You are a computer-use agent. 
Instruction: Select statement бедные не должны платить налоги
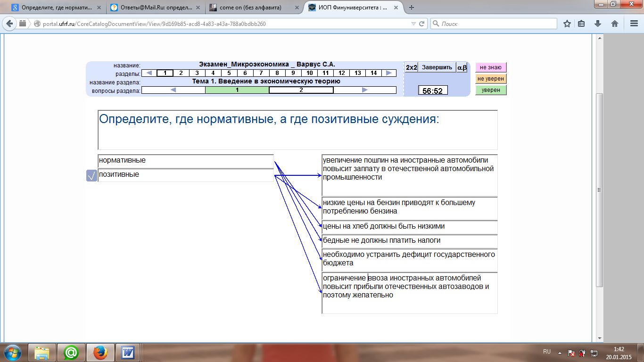[410, 241]
